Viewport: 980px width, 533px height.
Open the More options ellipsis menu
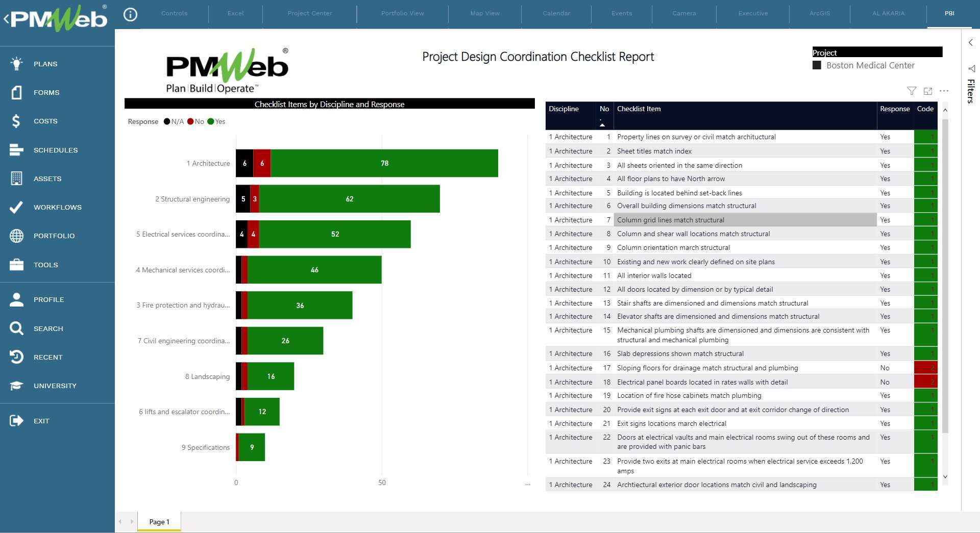[x=944, y=91]
